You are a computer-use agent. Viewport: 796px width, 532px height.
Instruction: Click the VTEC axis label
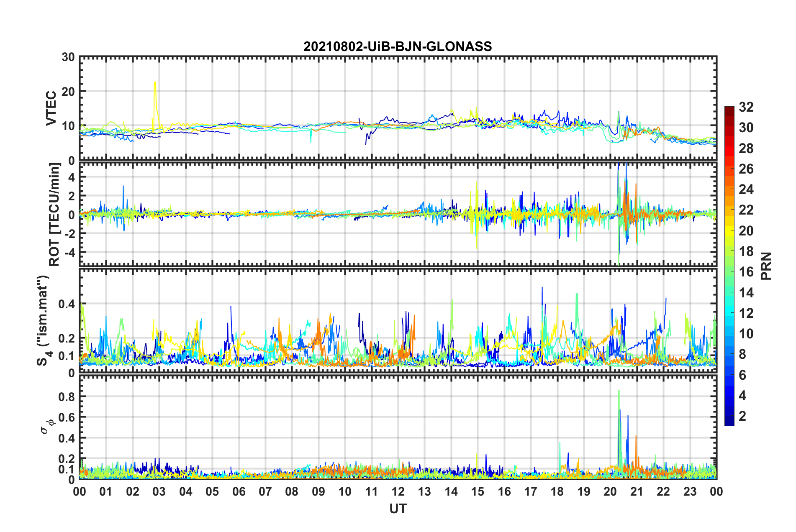[51, 108]
